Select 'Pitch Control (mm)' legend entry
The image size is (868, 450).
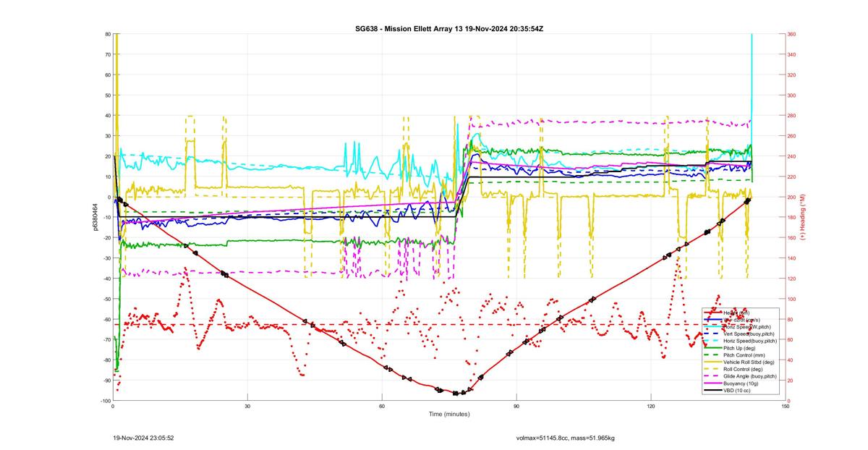coord(745,355)
